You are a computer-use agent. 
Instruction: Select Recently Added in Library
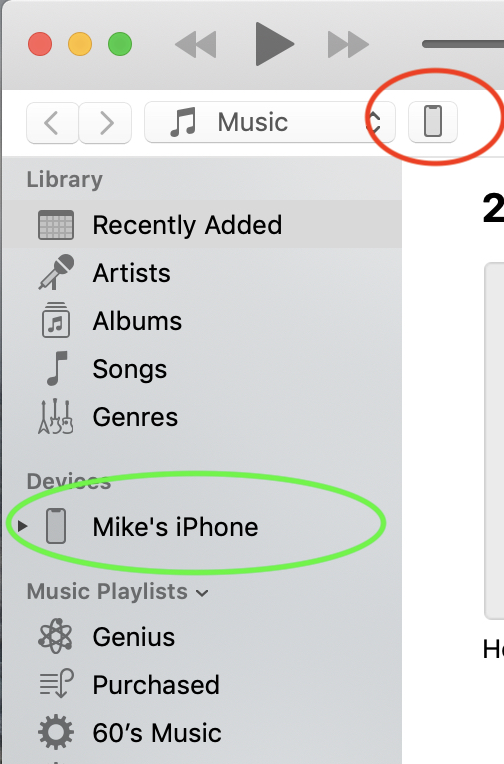[202, 225]
